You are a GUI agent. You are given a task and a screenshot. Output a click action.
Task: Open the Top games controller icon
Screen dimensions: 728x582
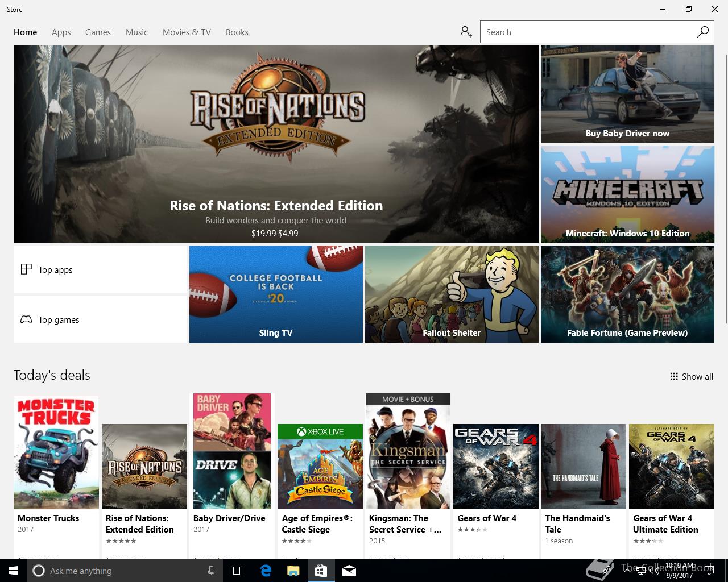(x=26, y=319)
